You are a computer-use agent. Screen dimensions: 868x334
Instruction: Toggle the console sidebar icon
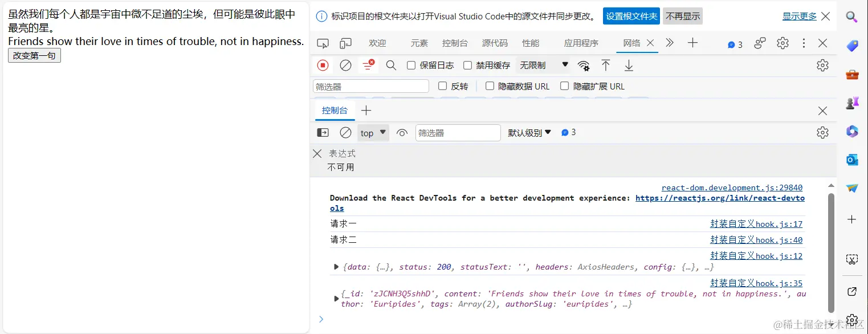tap(323, 133)
